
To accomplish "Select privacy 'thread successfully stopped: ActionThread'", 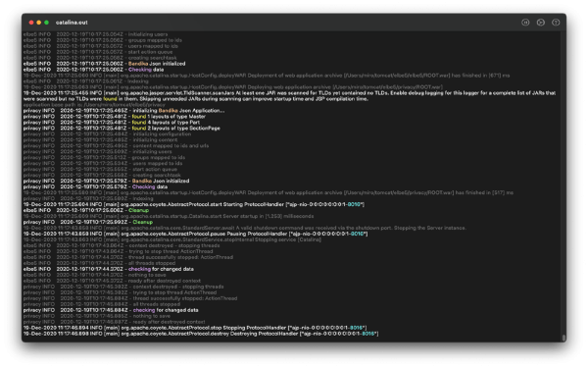I will [x=130, y=298].
